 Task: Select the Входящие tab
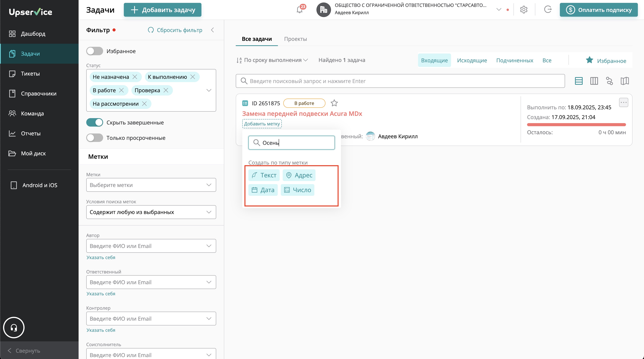(x=434, y=60)
